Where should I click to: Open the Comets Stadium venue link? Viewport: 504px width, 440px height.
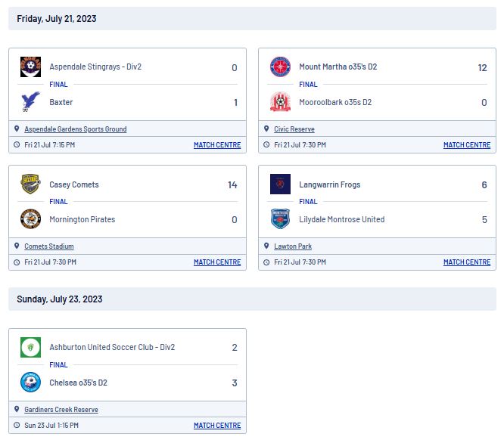click(x=49, y=246)
